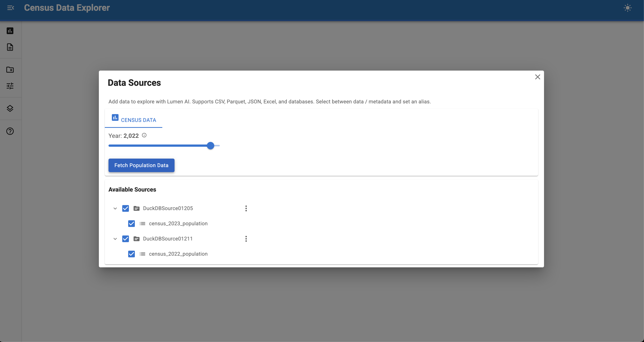Click the Fetch Population Data button

pyautogui.click(x=141, y=165)
